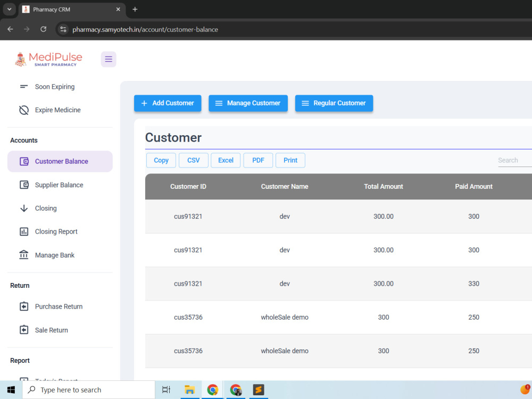Open Sublime Text from the taskbar
Image resolution: width=532 pixels, height=399 pixels.
259,390
